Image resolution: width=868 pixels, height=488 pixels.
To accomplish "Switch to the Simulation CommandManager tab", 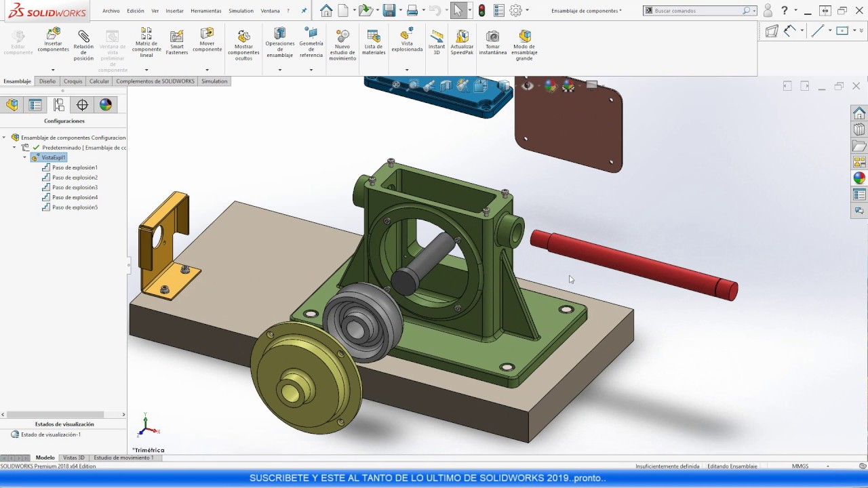I will coord(214,81).
